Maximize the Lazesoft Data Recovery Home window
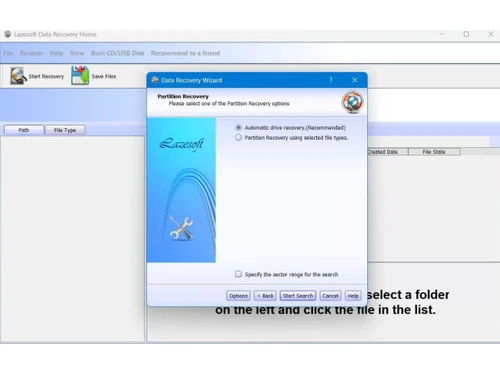The width and height of the screenshot is (500, 375). point(466,34)
